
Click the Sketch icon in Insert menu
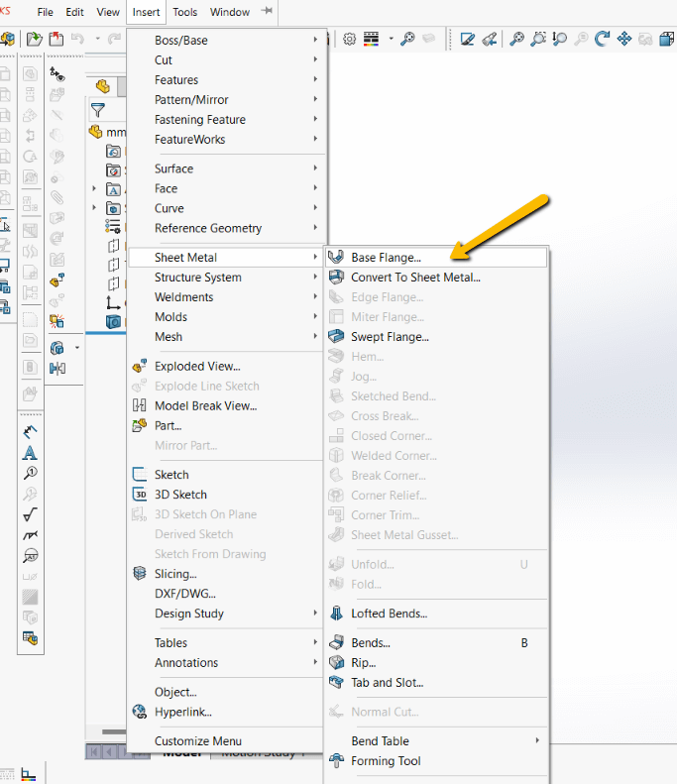pos(140,474)
